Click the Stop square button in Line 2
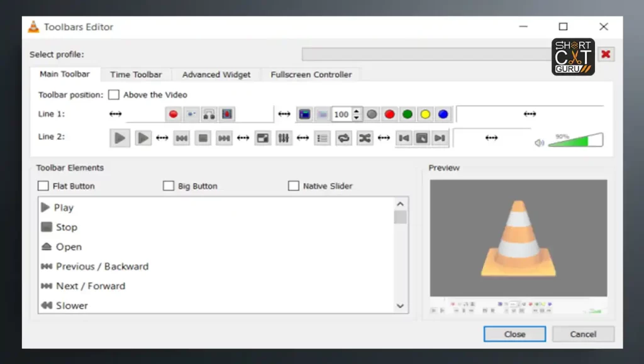 [x=203, y=138]
